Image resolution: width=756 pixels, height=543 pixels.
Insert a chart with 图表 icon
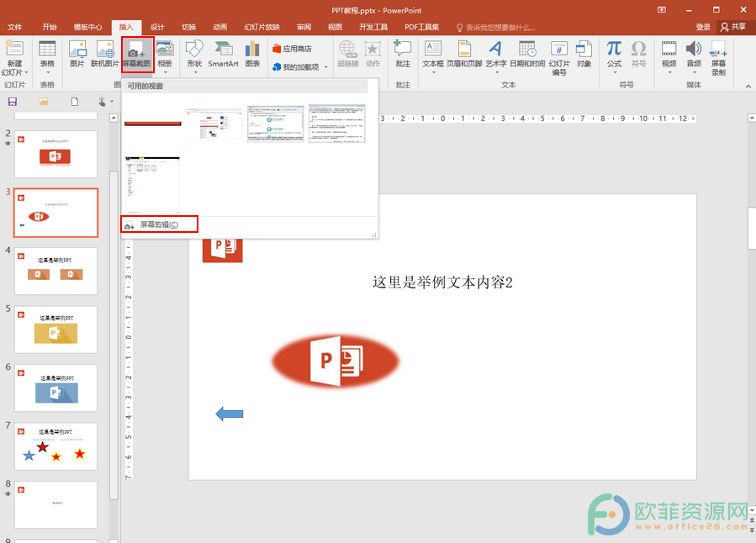[x=252, y=54]
